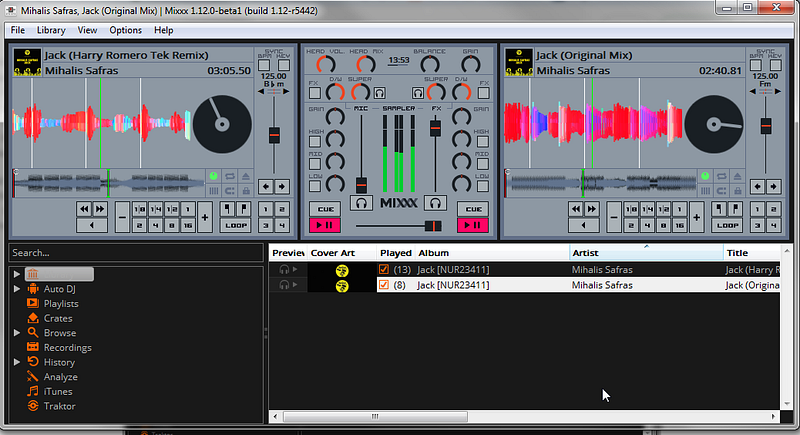Click the Analyze icon in sidebar

33,376
